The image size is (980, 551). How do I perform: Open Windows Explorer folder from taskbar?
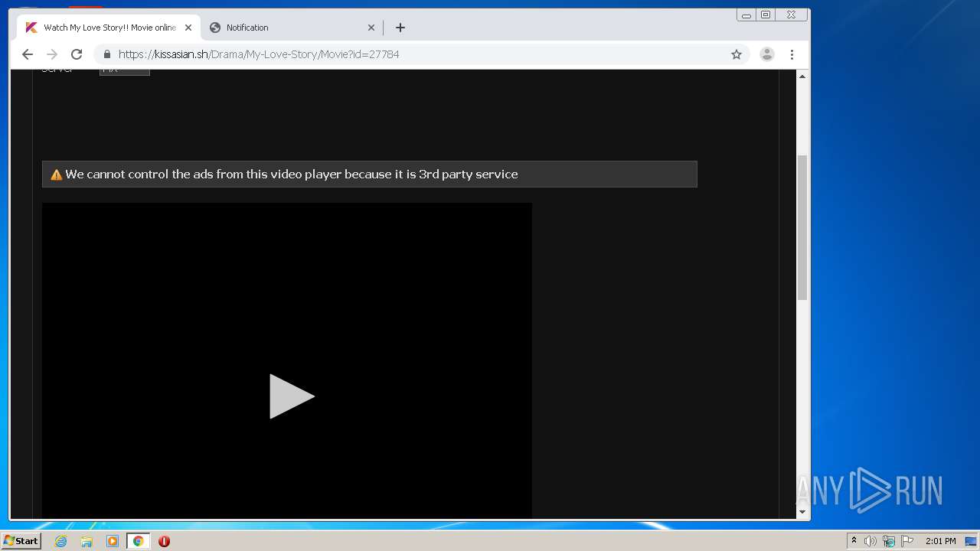(87, 541)
